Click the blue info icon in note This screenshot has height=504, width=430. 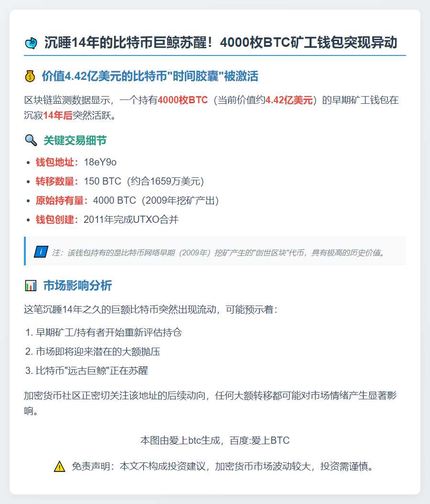click(41, 252)
